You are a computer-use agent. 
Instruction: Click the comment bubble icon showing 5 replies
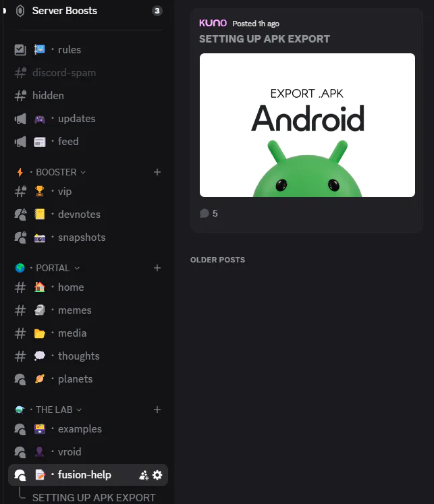(x=204, y=213)
